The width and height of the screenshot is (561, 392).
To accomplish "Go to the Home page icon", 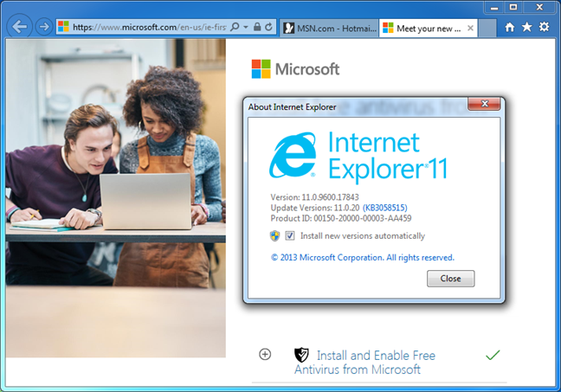I will coord(509,27).
